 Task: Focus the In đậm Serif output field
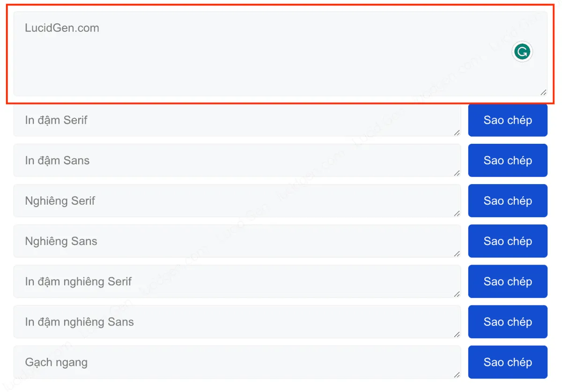coord(234,120)
